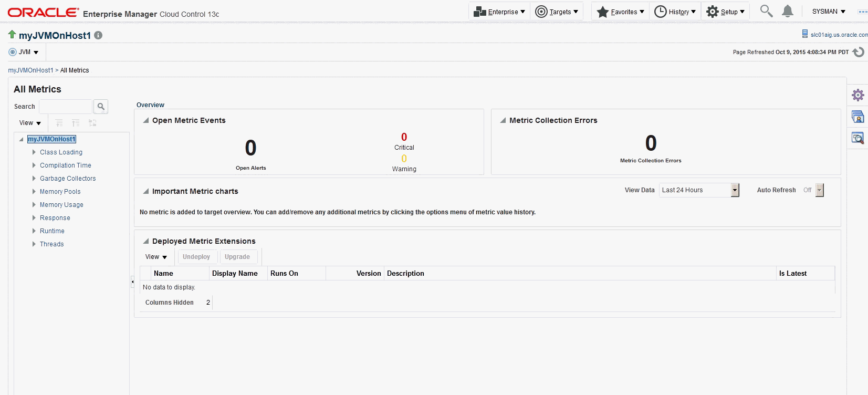The width and height of the screenshot is (868, 395).
Task: Click the Metric Collection Errors count zero
Action: (x=651, y=143)
